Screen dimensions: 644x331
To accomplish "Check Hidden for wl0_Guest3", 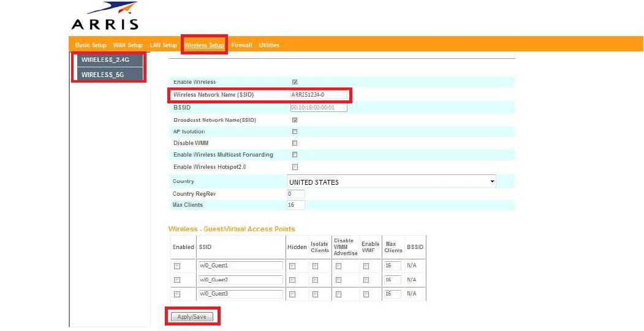I will click(292, 294).
